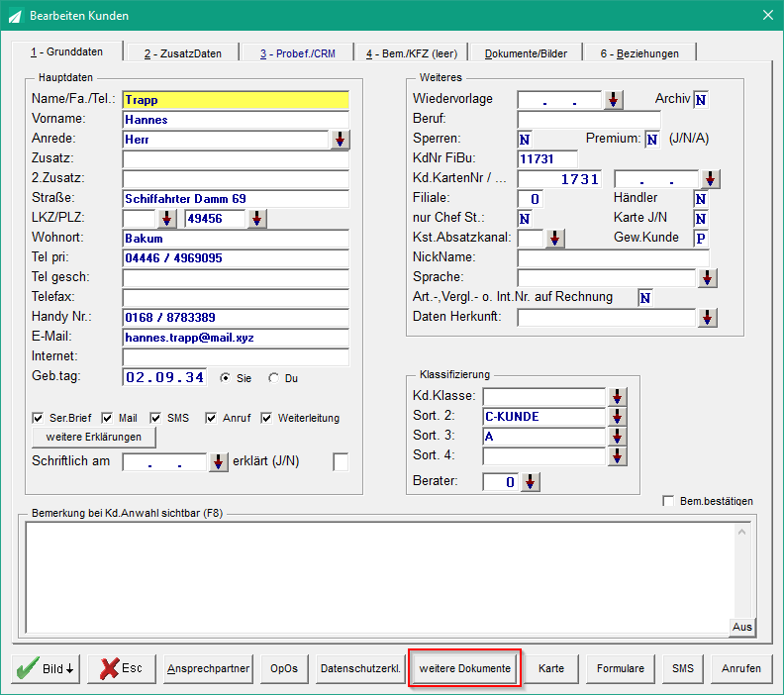Click the Gew.Kunde P flag field
Viewport: 784px width, 695px height.
tap(701, 239)
